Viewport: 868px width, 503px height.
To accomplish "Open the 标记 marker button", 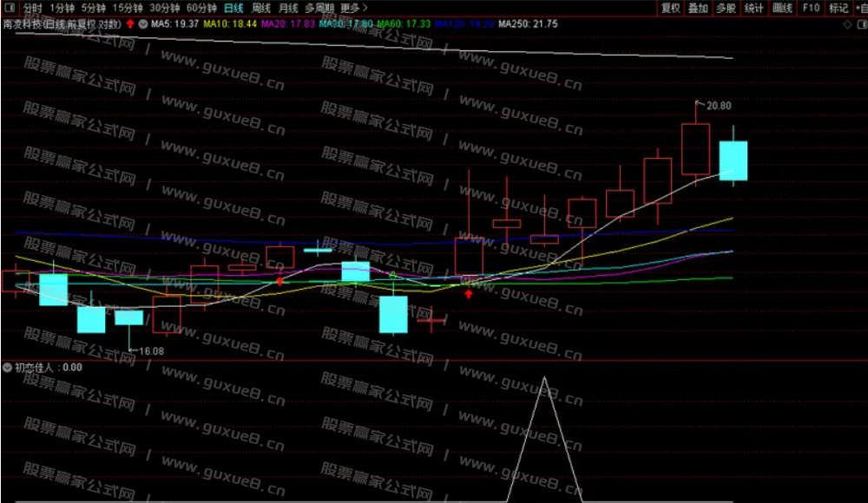I will (x=838, y=8).
